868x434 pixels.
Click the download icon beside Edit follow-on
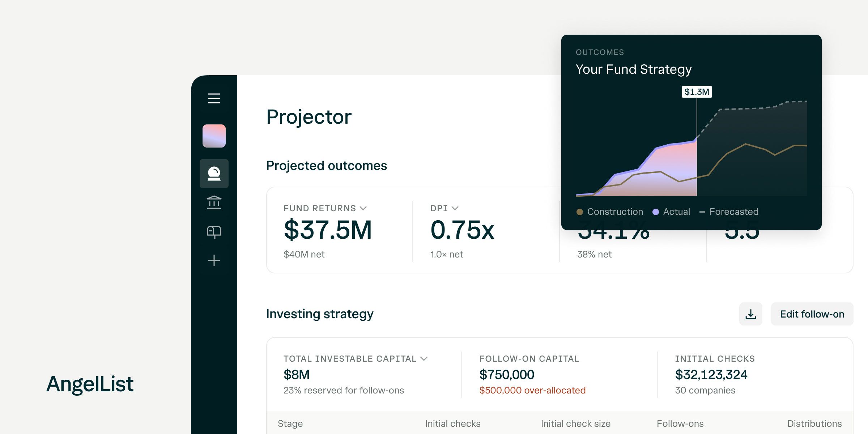click(x=751, y=314)
